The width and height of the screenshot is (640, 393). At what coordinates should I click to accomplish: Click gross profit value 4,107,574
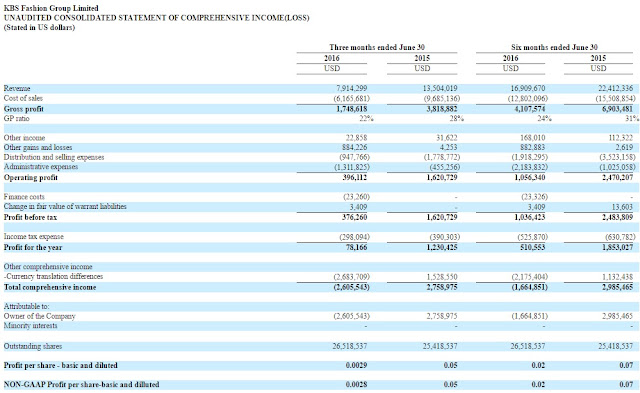(529, 109)
